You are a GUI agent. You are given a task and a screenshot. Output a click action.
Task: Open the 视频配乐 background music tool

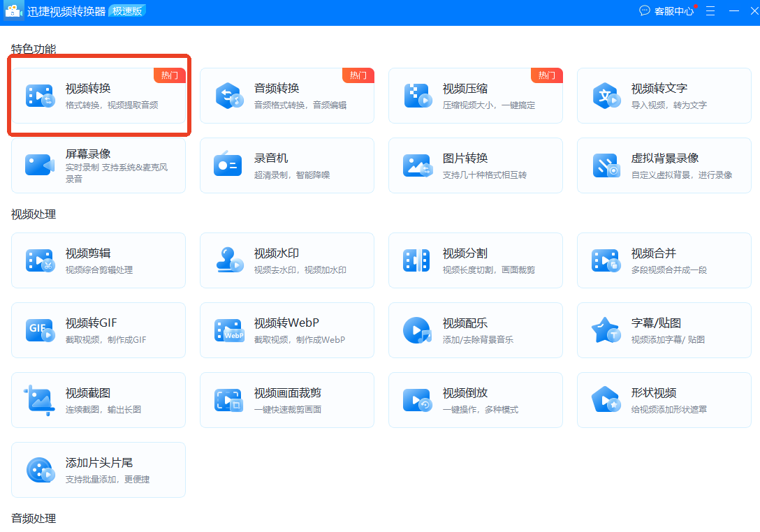pos(475,330)
